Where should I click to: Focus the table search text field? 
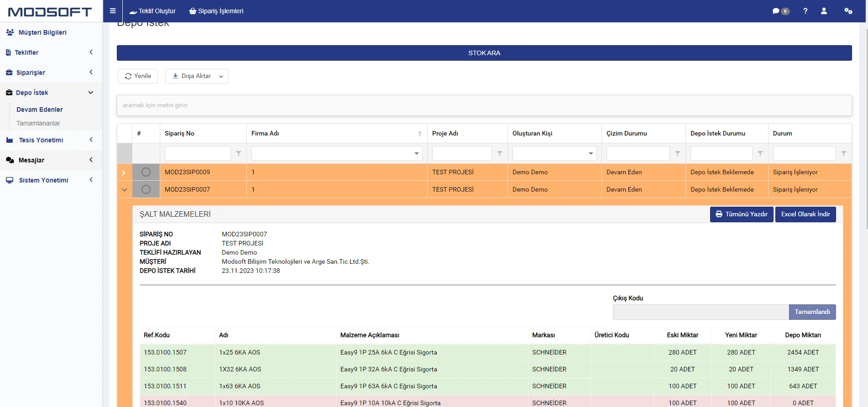pos(484,105)
